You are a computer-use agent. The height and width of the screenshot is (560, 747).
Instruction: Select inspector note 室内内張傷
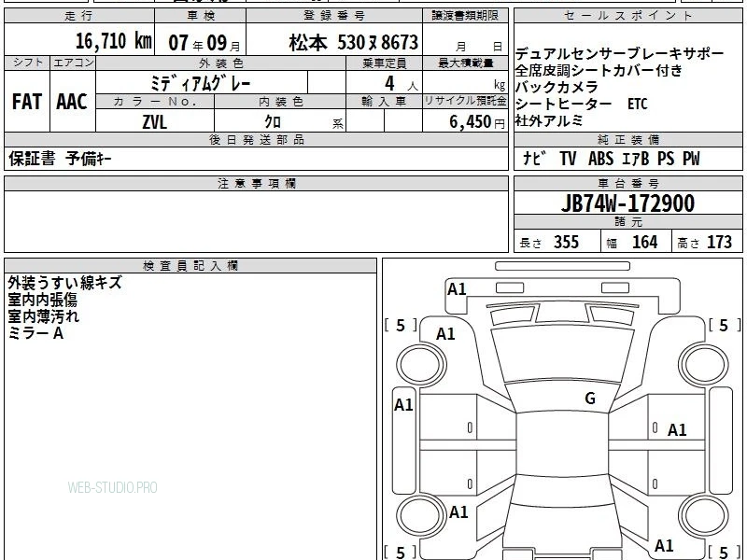pos(42,300)
